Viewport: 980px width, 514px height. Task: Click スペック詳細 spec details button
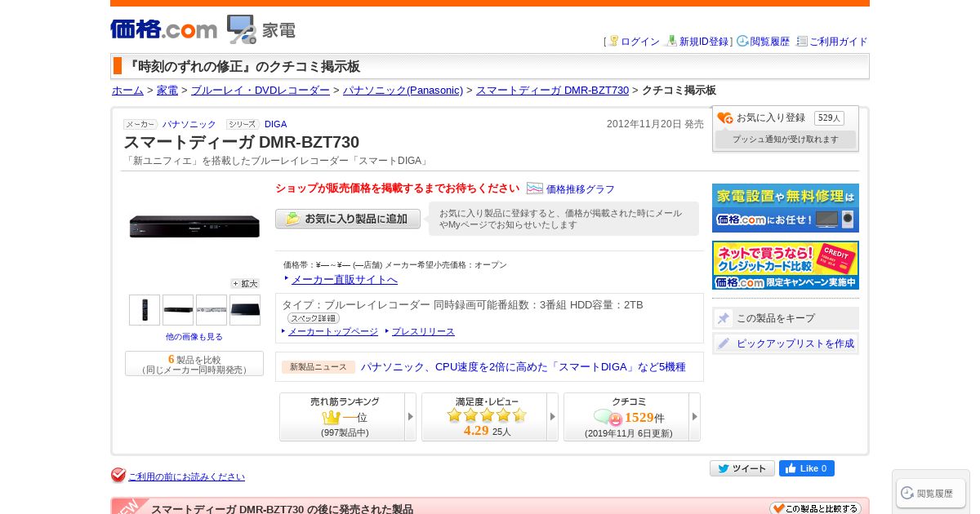pyautogui.click(x=314, y=318)
